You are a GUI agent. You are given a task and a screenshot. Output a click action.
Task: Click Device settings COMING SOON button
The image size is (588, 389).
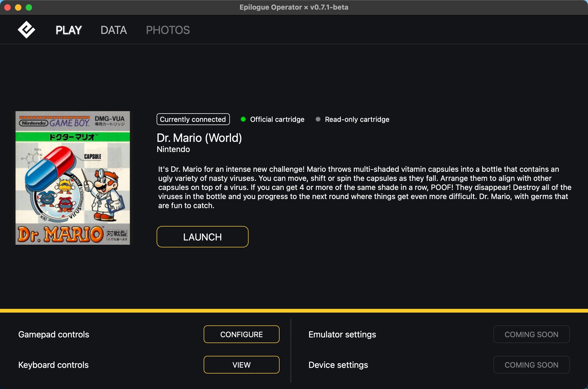click(531, 365)
